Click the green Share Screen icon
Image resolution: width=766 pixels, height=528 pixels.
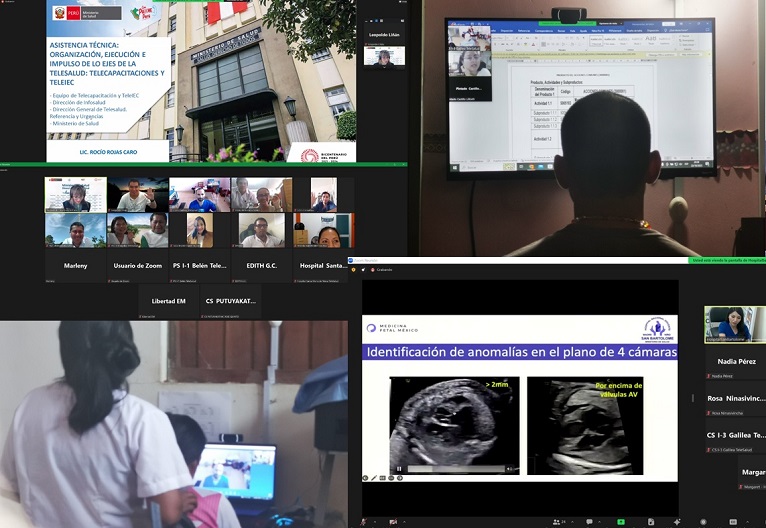point(620,522)
